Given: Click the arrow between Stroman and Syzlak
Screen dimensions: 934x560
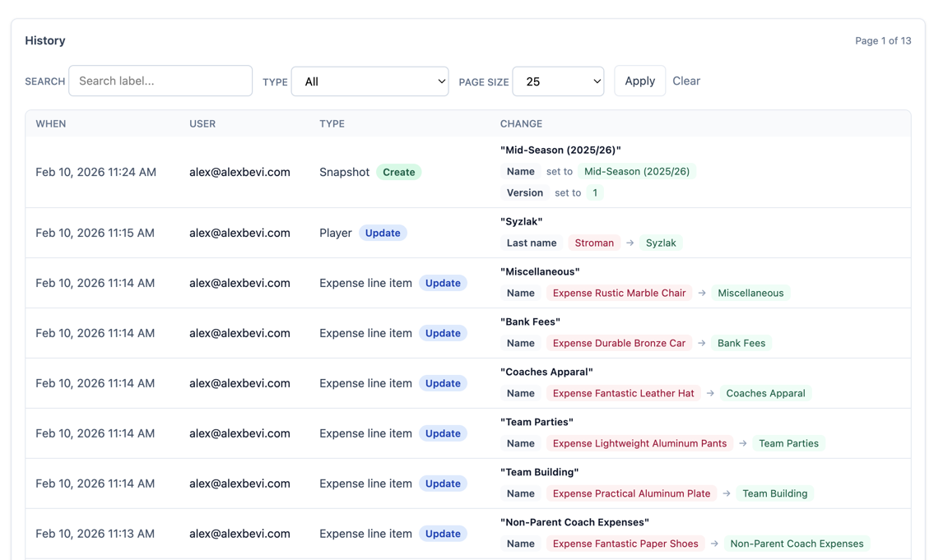Looking at the screenshot, I should (x=630, y=243).
